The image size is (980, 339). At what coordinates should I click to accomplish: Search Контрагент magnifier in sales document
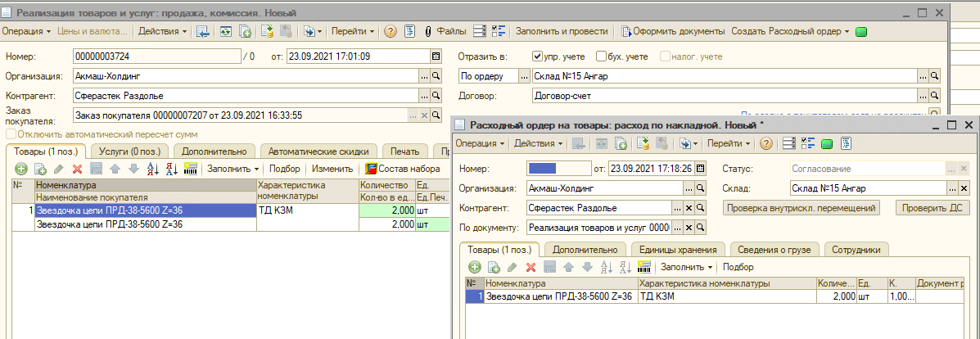(435, 97)
